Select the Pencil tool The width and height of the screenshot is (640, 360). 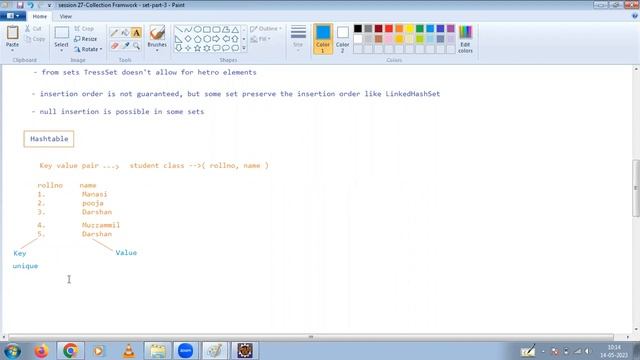tap(114, 33)
